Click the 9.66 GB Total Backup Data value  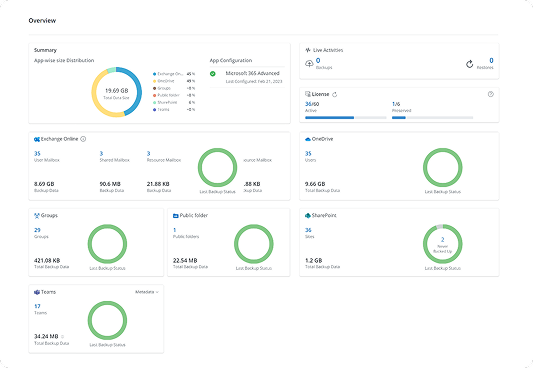click(x=315, y=184)
